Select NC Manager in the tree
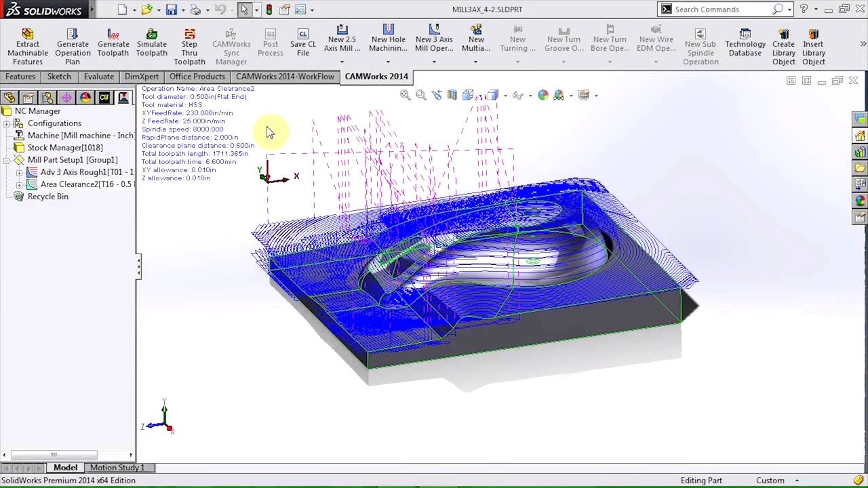 [37, 111]
